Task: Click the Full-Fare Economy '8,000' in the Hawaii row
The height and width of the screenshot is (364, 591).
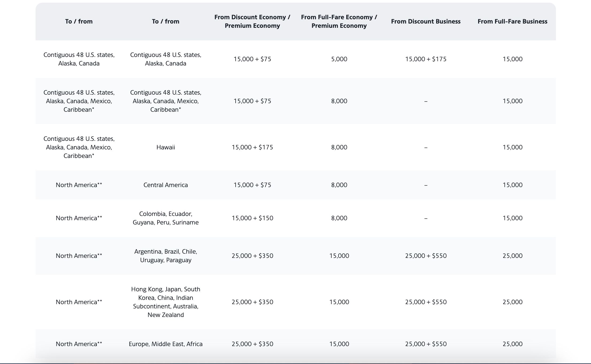Action: pos(339,147)
